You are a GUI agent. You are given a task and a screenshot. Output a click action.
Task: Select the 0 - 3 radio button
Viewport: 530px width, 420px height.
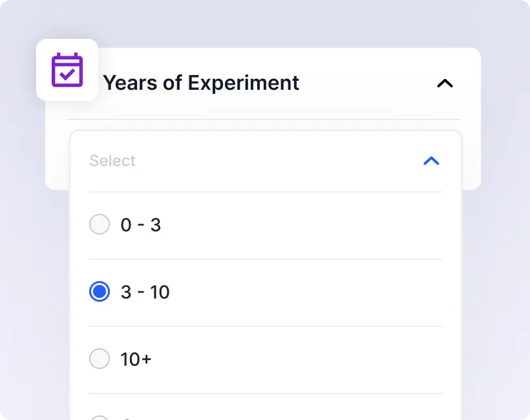coord(100,225)
